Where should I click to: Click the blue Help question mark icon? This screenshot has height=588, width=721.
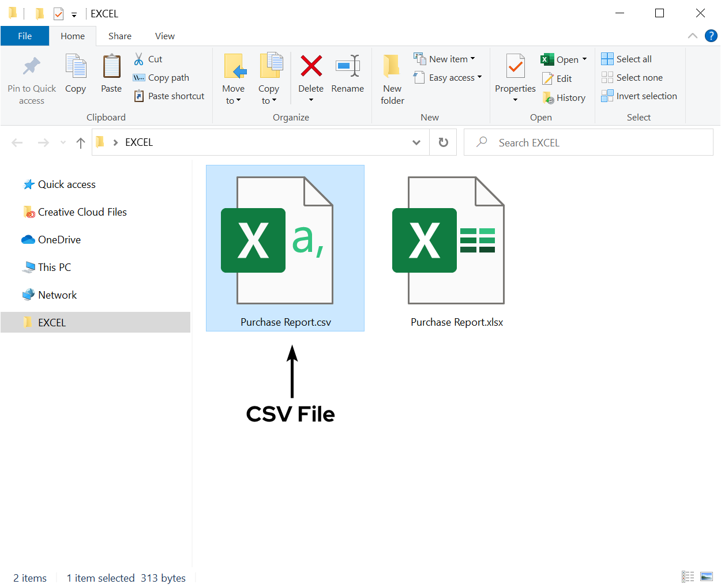tap(711, 36)
